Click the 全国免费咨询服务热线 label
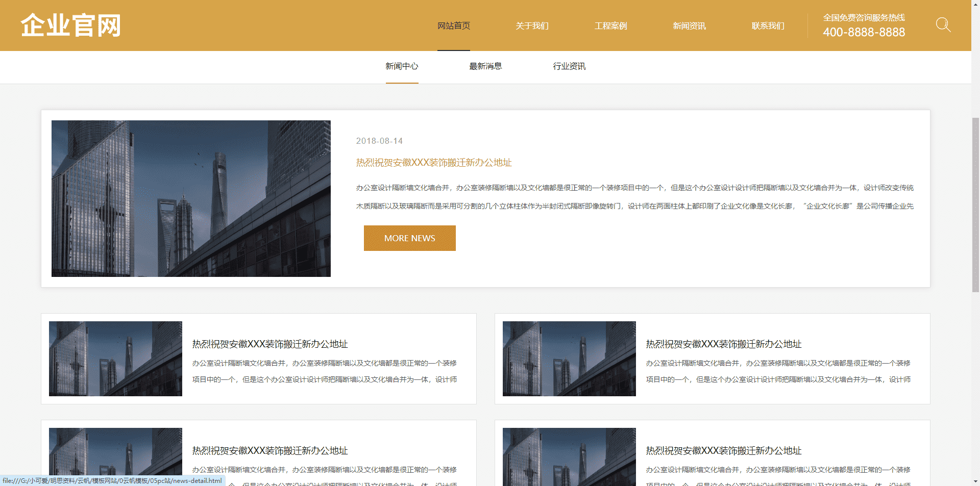 [x=864, y=17]
